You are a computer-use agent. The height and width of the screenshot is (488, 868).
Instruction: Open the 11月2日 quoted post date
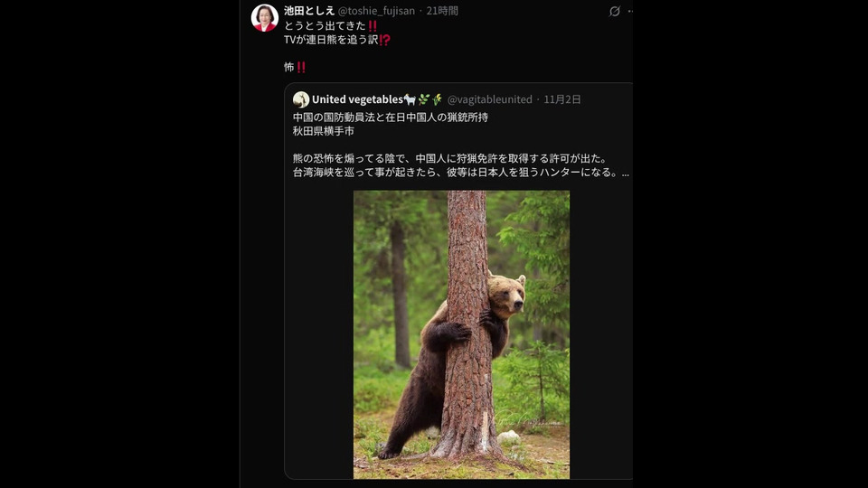click(561, 99)
